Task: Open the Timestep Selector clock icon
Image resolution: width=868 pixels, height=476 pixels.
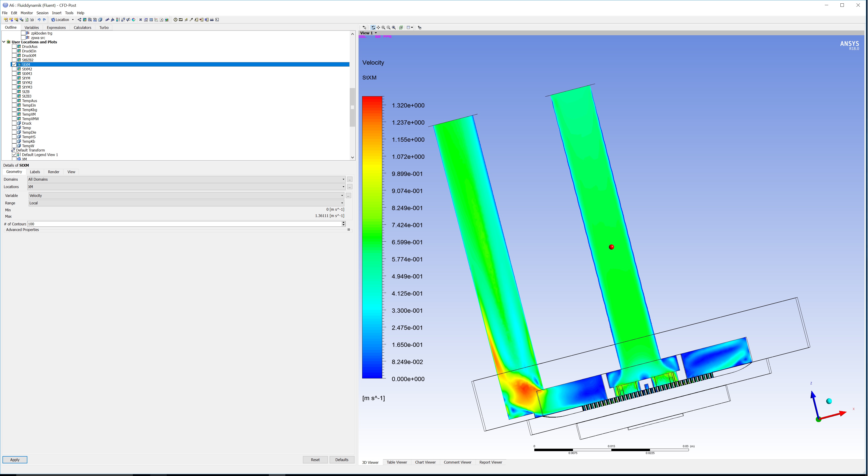Action: pyautogui.click(x=176, y=20)
